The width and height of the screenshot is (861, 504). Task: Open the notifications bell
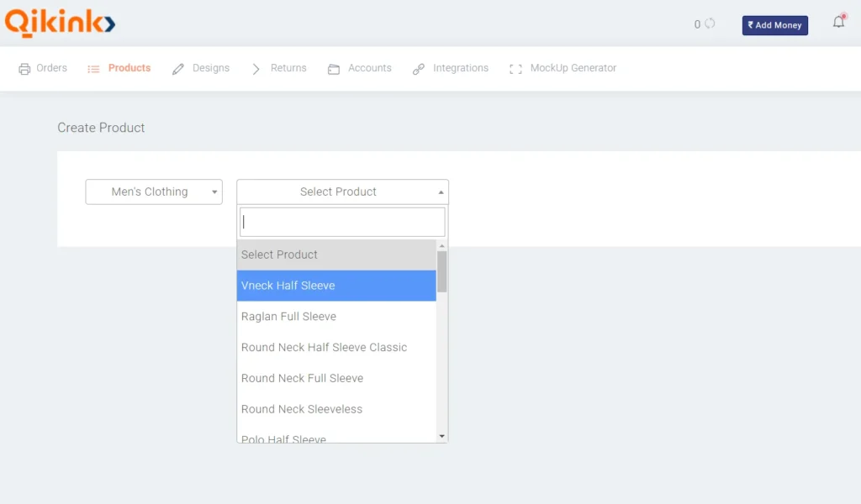(x=838, y=23)
